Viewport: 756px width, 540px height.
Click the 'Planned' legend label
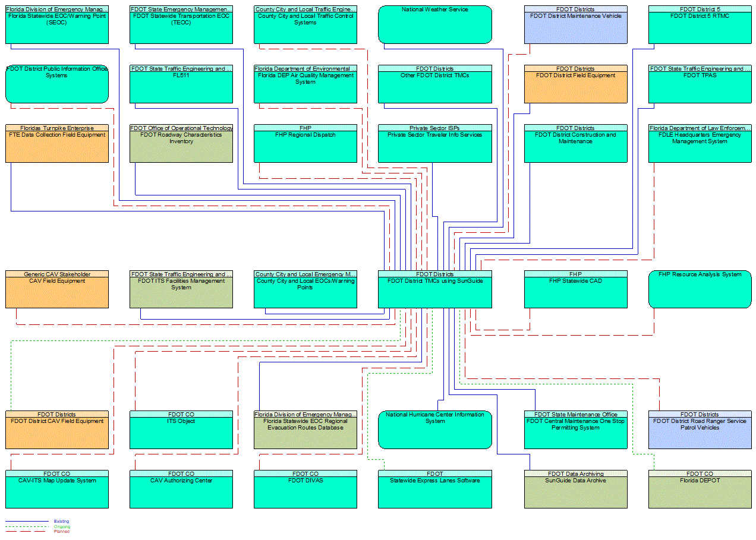click(62, 531)
